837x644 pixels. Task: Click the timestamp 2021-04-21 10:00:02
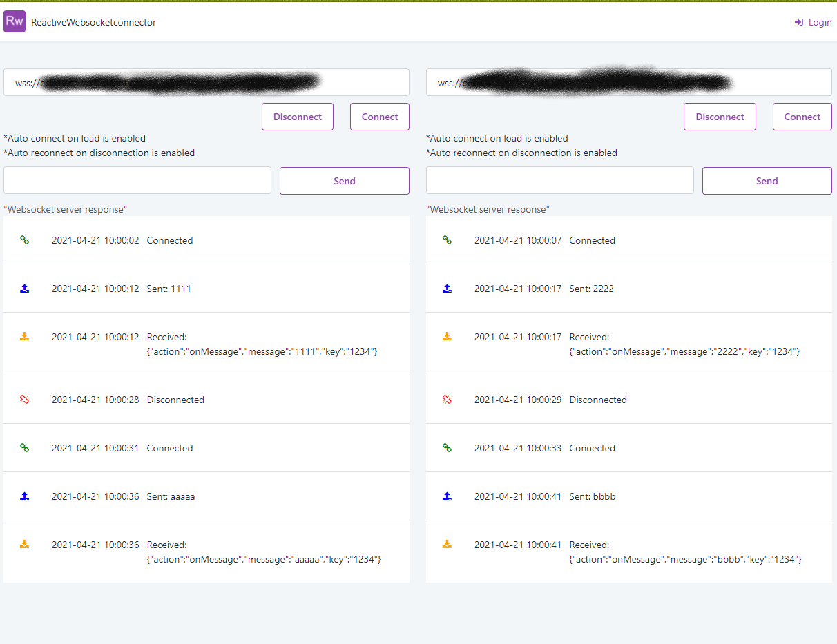click(x=95, y=240)
